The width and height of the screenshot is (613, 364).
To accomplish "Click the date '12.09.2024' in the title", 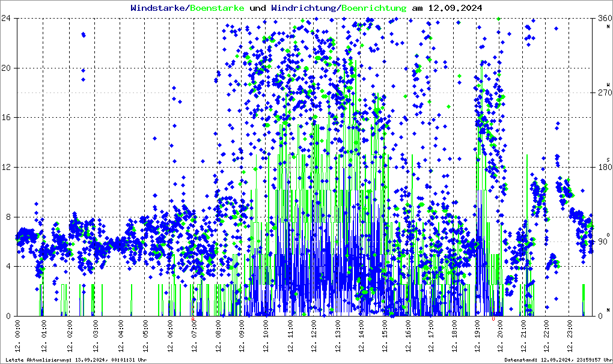I will (454, 8).
